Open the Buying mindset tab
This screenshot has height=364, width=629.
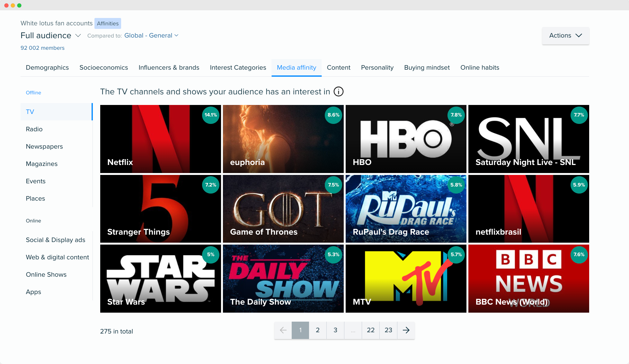(x=427, y=68)
